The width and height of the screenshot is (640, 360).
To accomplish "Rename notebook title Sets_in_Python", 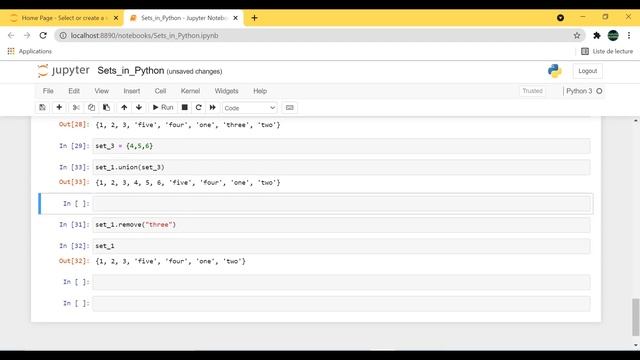I will tap(131, 71).
